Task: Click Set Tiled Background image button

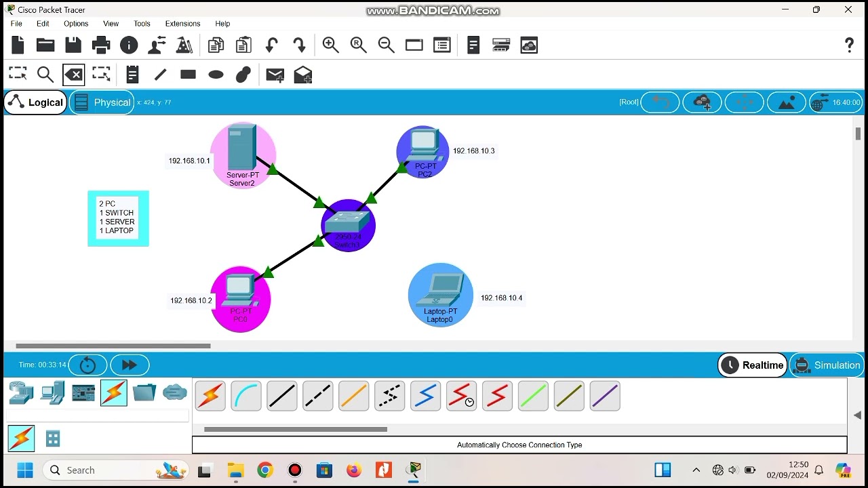Action: coord(787,102)
